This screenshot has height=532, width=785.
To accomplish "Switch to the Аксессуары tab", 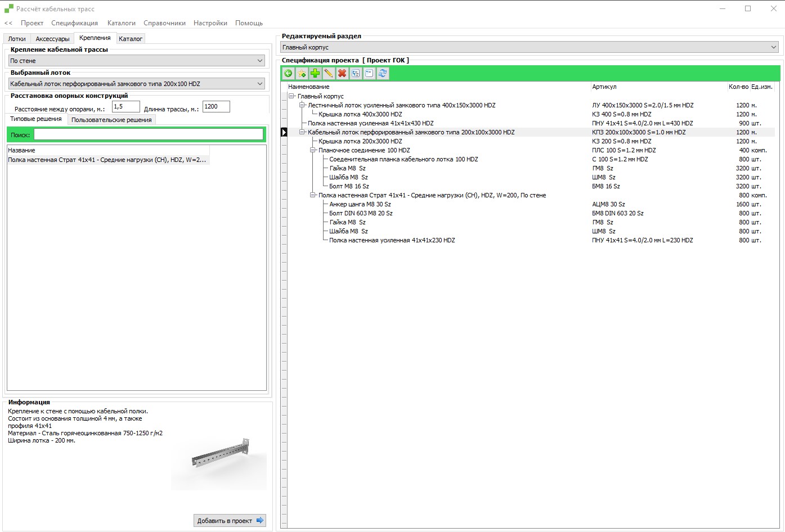I will click(x=52, y=39).
